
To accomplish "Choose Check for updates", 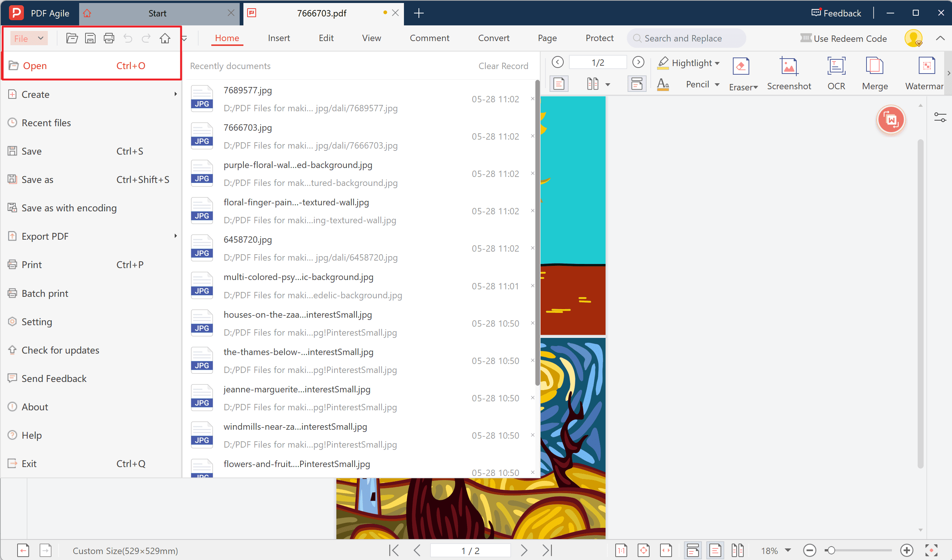I will (x=91, y=350).
